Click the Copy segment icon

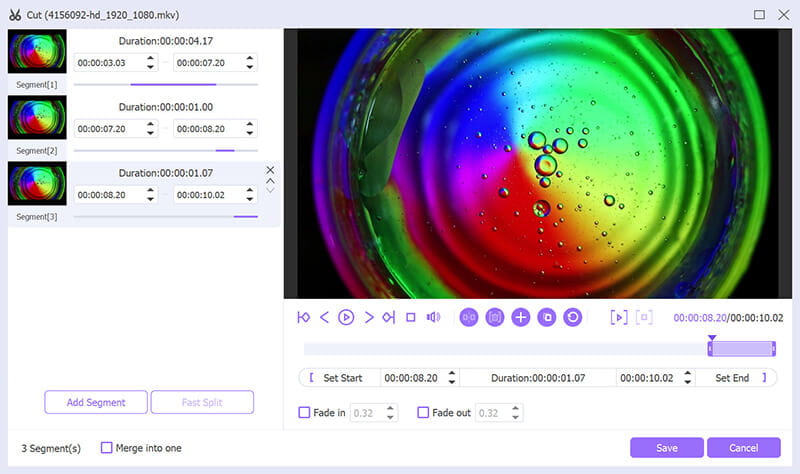click(x=546, y=317)
